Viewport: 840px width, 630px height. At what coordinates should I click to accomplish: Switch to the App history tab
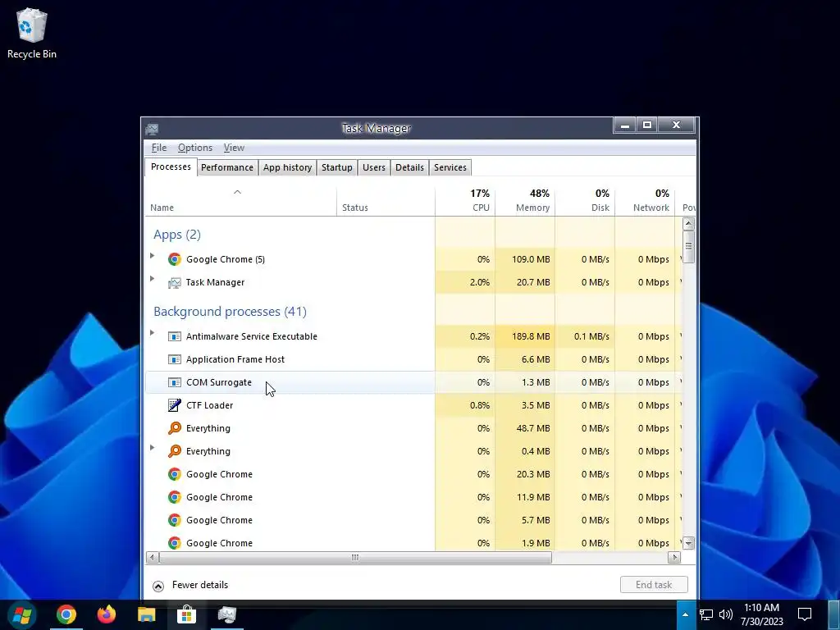(288, 167)
